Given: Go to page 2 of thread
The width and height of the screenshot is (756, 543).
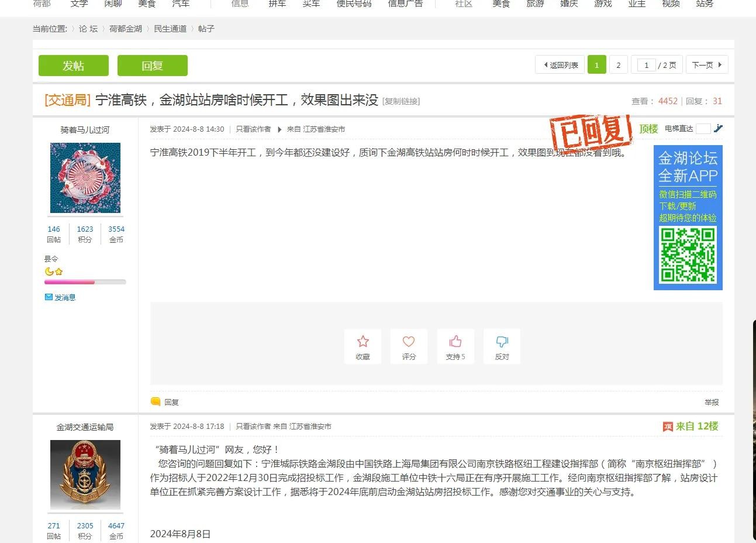Looking at the screenshot, I should (x=618, y=65).
